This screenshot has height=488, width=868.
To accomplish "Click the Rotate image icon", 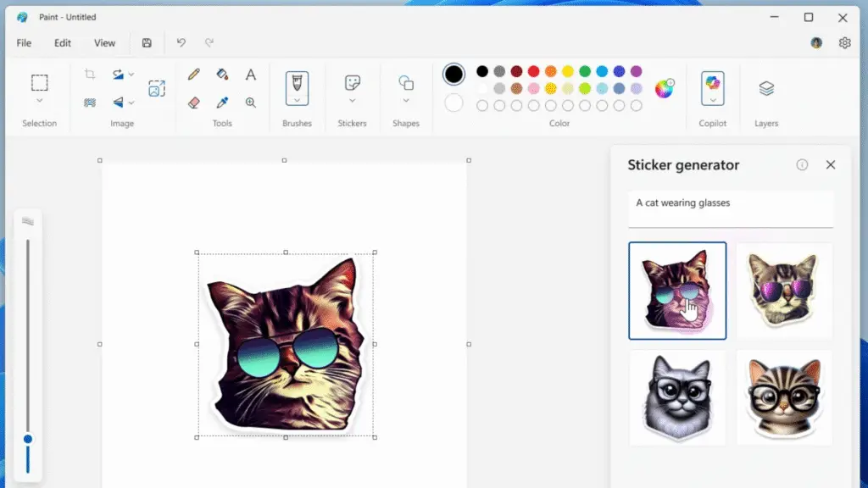I will pos(118,75).
